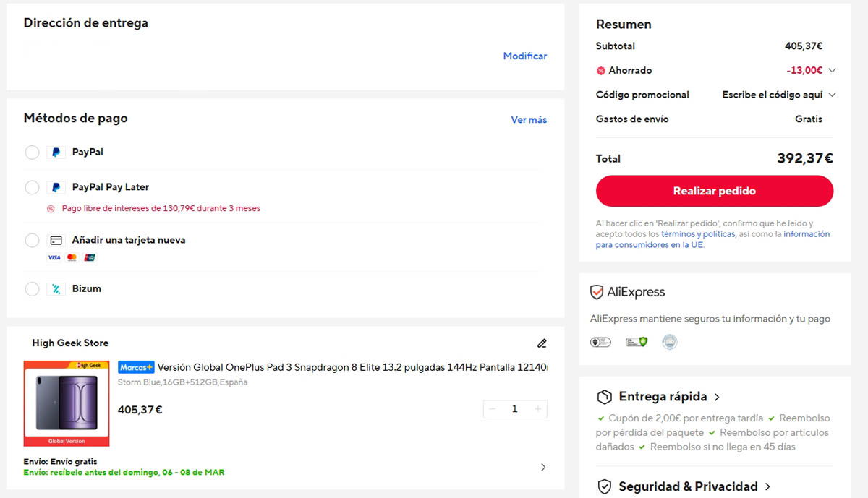The height and width of the screenshot is (498, 868).
Task: Expand the Entrega rápida section
Action: tap(717, 396)
